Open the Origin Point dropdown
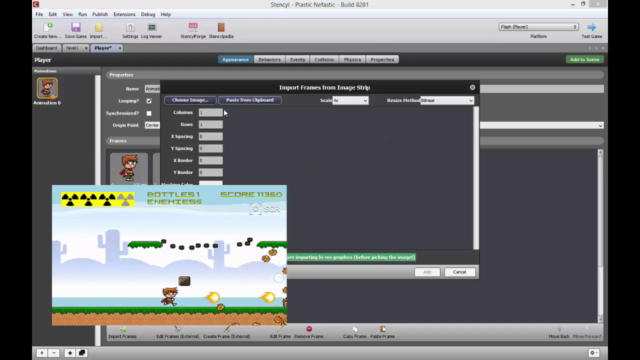Image resolution: width=640 pixels, height=360 pixels. pos(374,125)
